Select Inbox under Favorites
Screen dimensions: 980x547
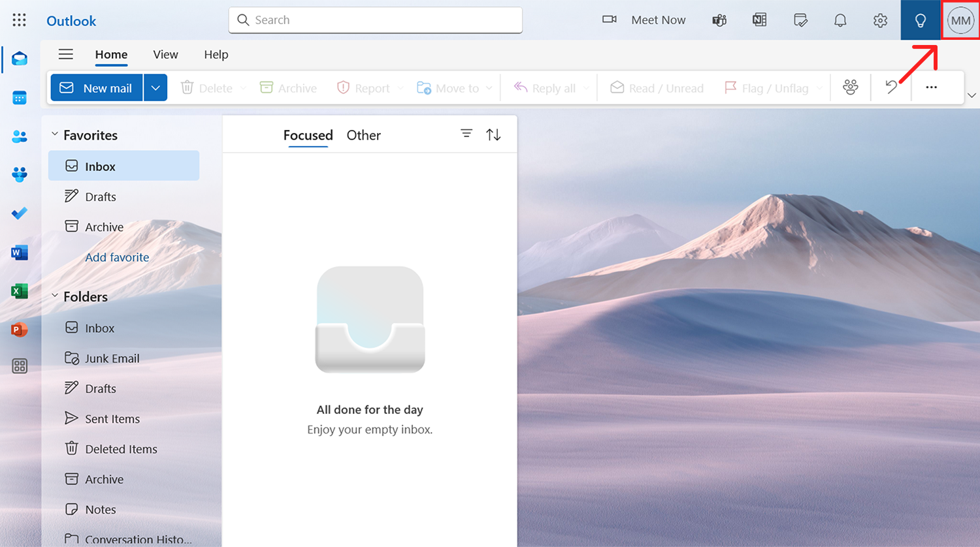(123, 166)
